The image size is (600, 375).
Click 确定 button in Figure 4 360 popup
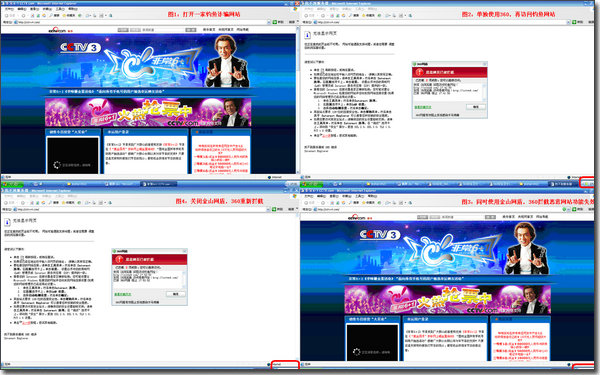(x=175, y=294)
